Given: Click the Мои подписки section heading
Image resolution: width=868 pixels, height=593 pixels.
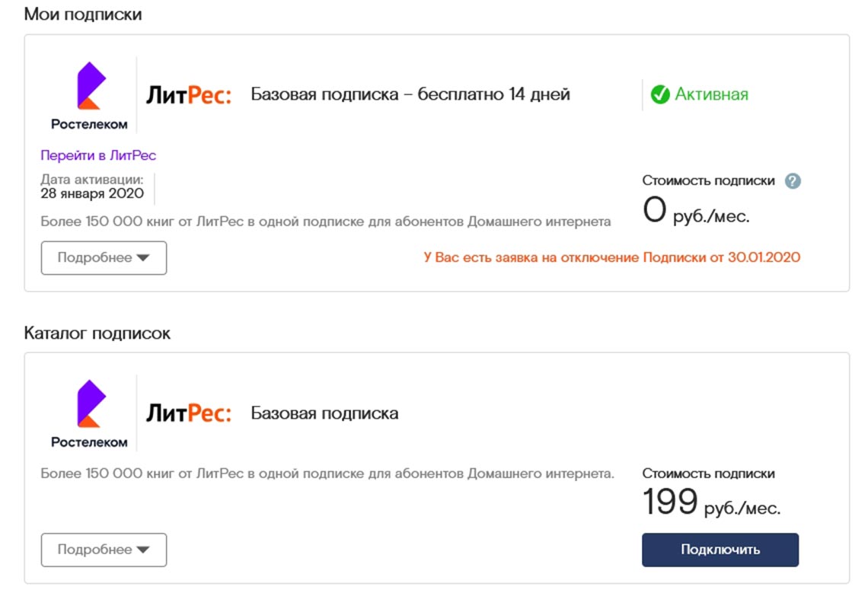Looking at the screenshot, I should coord(83,14).
